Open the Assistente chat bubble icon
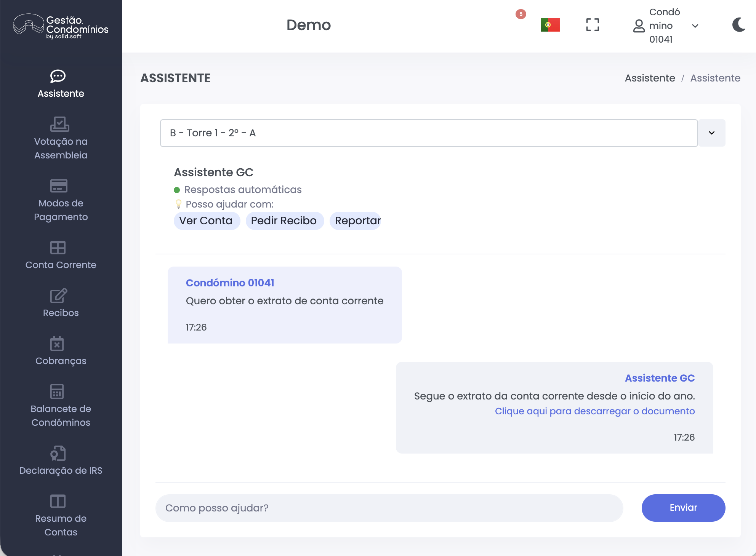This screenshot has height=556, width=756. [58, 76]
